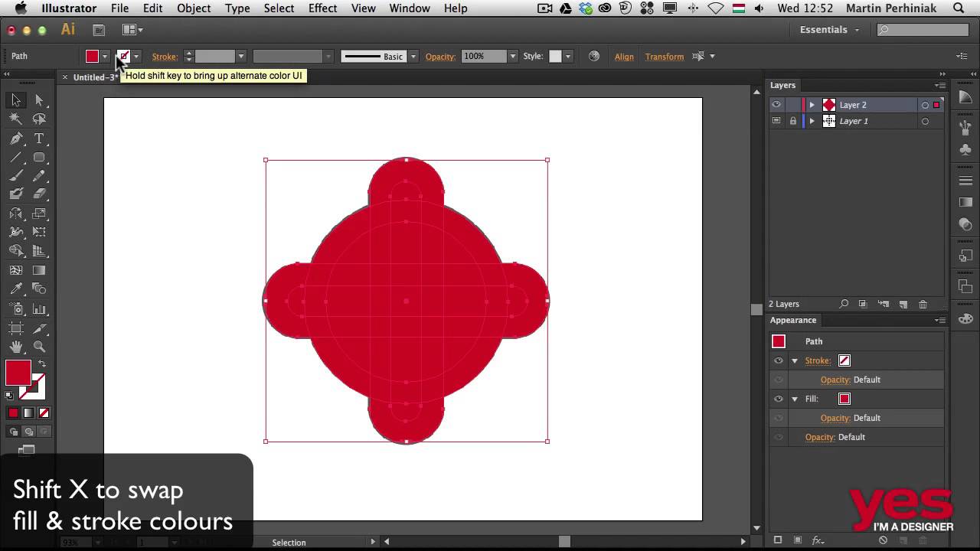This screenshot has width=980, height=551.
Task: Open the Effect menu
Action: pos(322,8)
